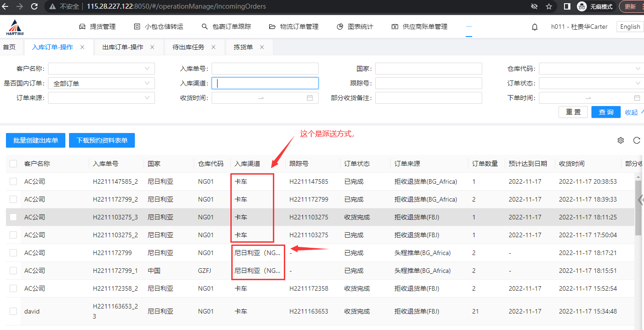Check the row for H2211147585_2

coord(13,181)
